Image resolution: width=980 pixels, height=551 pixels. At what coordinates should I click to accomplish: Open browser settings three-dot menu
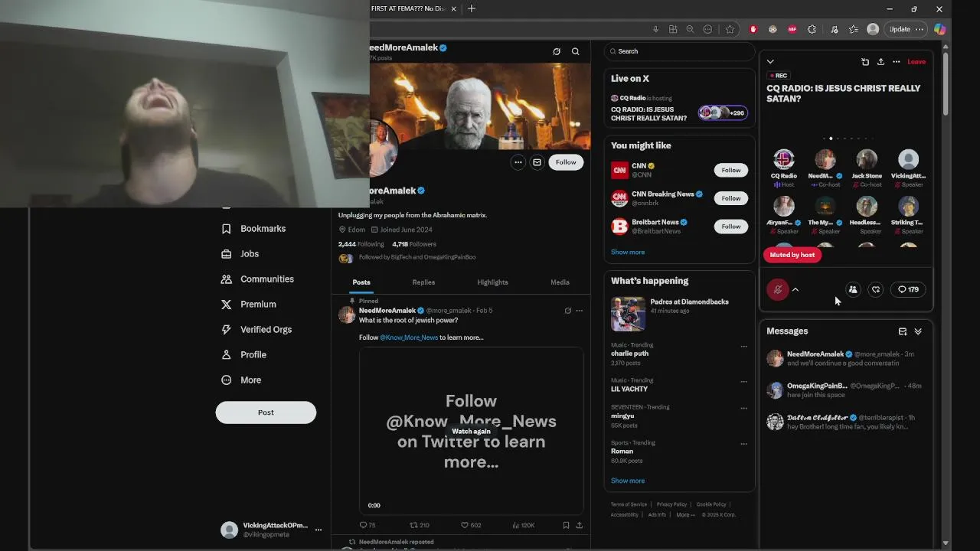click(x=920, y=29)
